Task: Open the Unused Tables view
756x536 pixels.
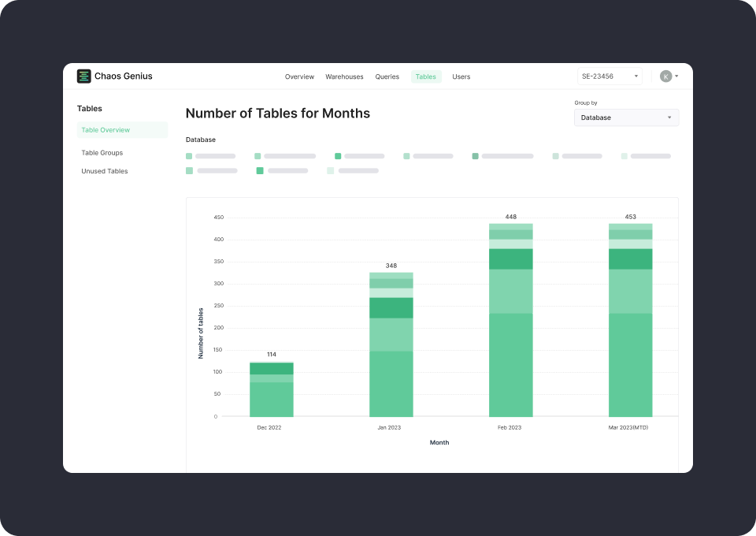Action: tap(104, 171)
